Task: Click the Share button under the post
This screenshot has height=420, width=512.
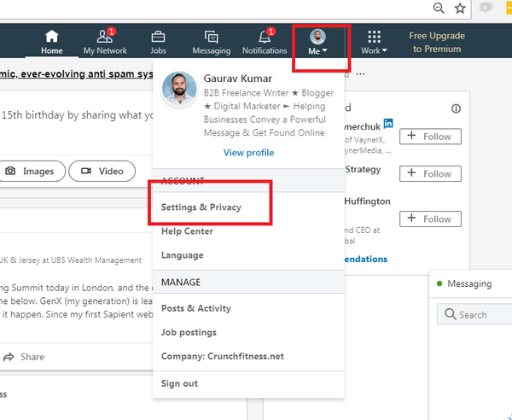Action: coord(24,357)
